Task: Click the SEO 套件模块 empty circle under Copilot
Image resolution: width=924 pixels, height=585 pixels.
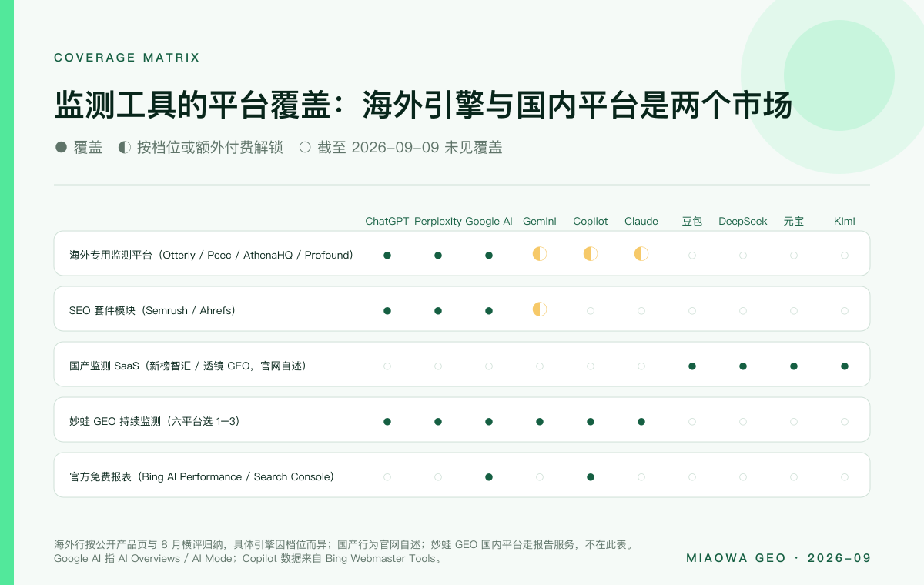Action: (591, 310)
